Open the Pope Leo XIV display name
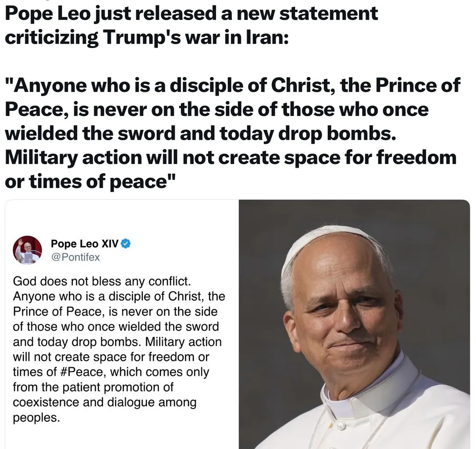 point(84,244)
